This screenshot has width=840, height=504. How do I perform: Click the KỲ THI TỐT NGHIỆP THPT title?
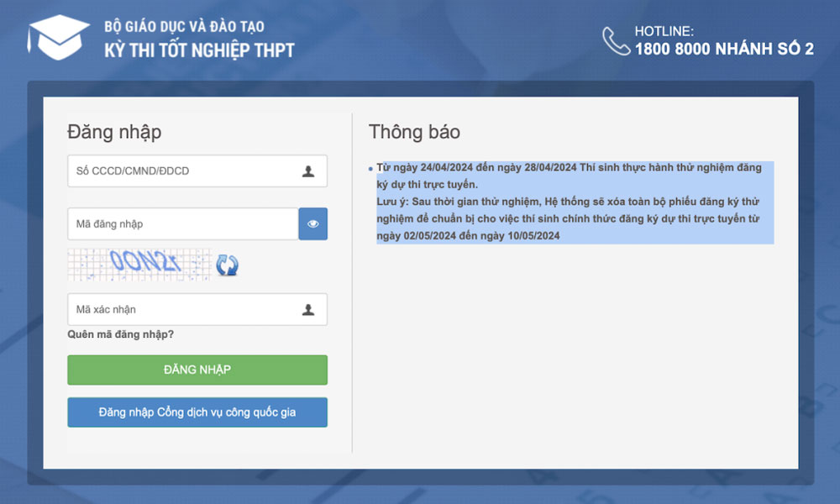point(199,50)
